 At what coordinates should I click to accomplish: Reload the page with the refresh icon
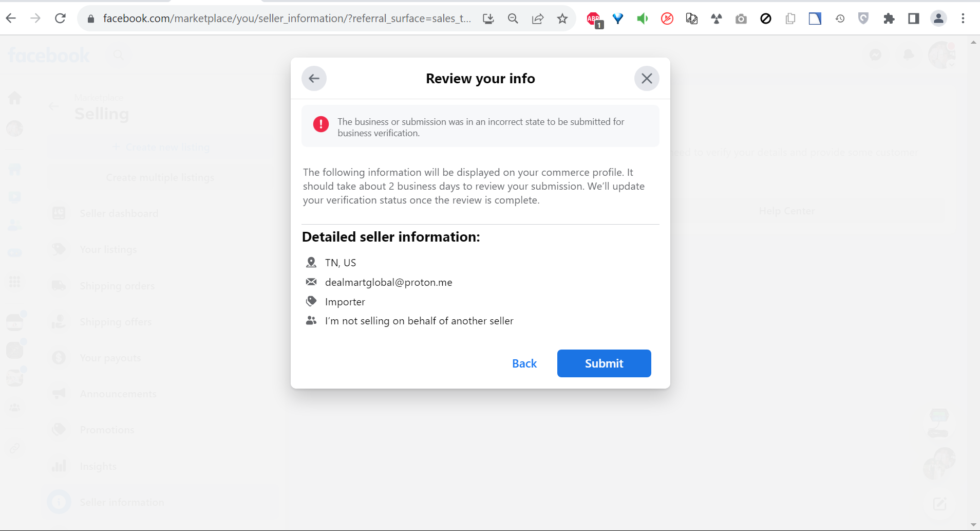(60, 19)
